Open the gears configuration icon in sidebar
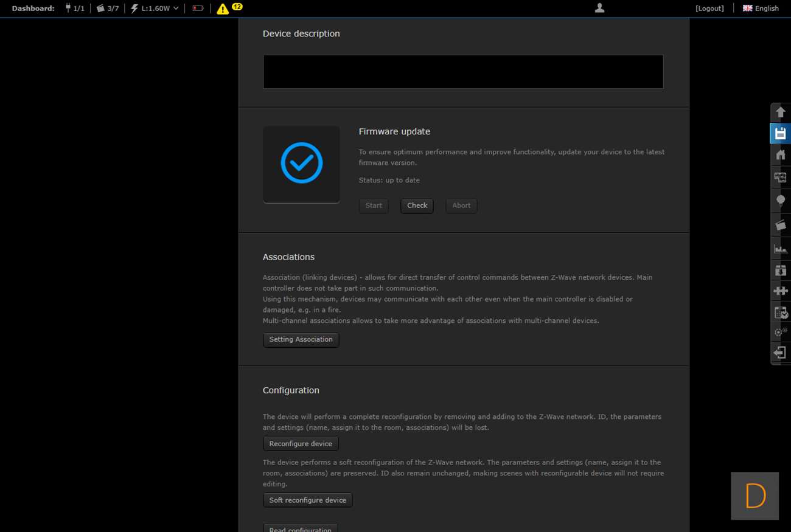 click(780, 332)
